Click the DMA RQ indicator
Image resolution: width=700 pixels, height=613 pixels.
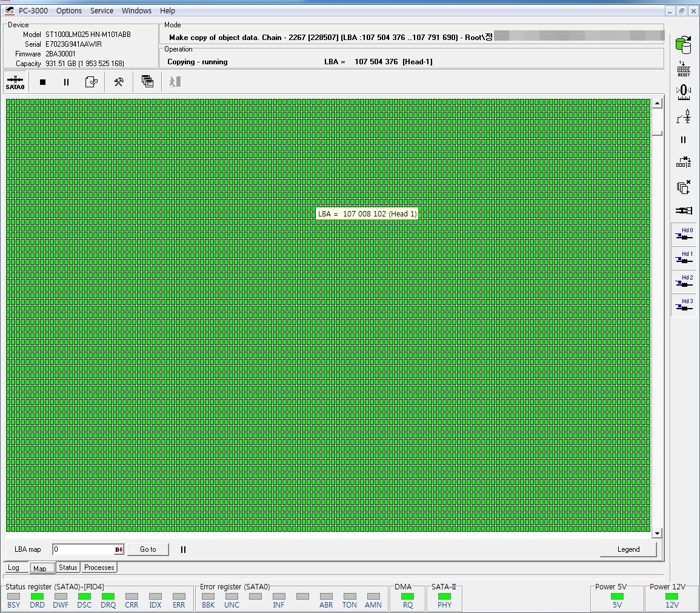click(408, 597)
